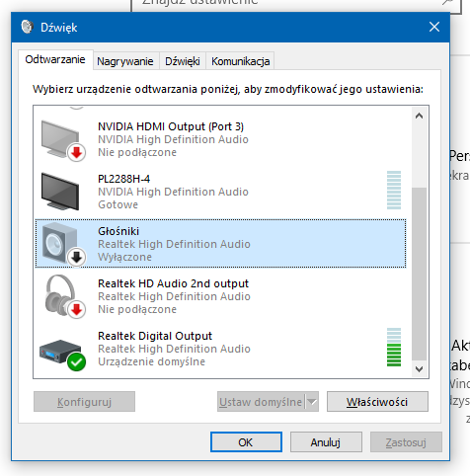The image size is (470, 476).
Task: Click the Realtek Digital Output level meter
Action: point(394,347)
